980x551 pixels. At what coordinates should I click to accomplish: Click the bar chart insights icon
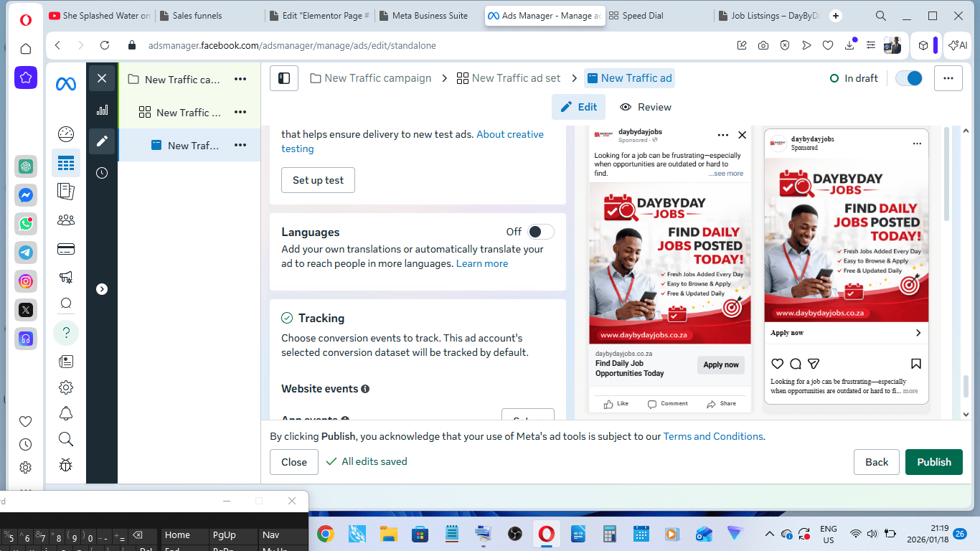click(102, 110)
